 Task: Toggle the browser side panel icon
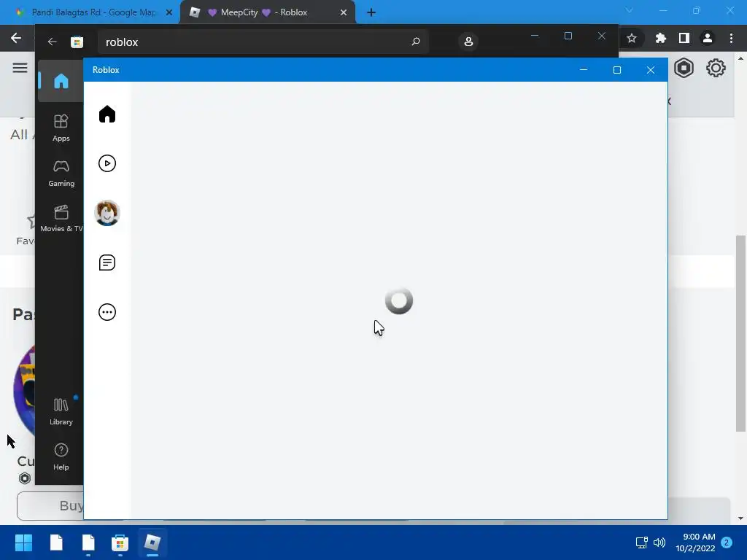click(x=684, y=38)
